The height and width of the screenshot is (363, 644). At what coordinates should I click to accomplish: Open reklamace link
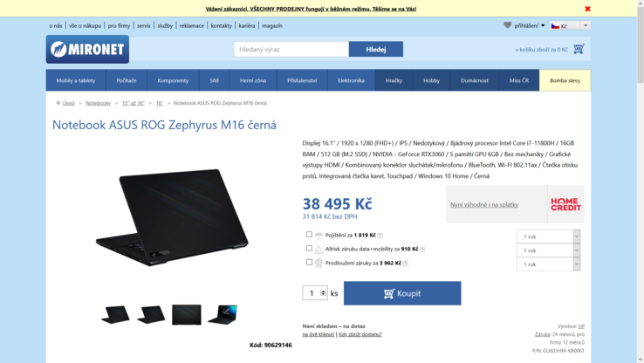pyautogui.click(x=192, y=25)
